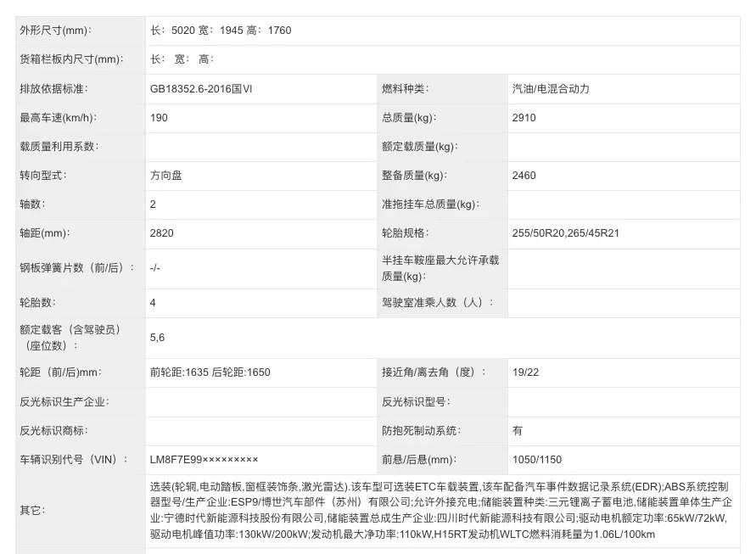Click the 轮胎数 label

37,303
